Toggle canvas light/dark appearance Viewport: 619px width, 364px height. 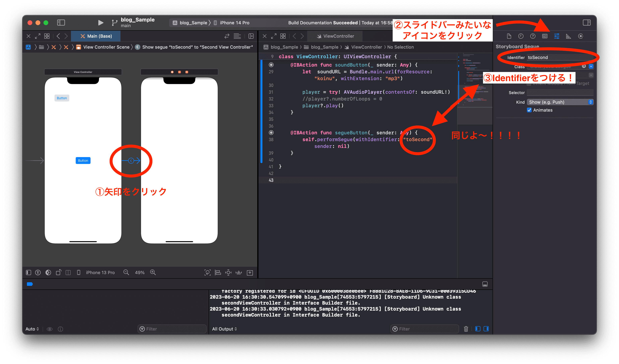tap(48, 272)
